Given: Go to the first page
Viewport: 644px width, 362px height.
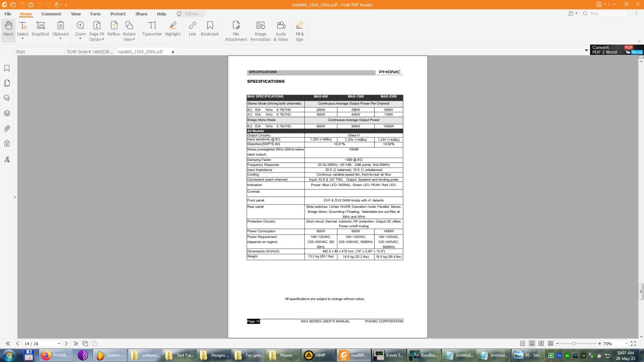Looking at the screenshot, I should coord(8,343).
